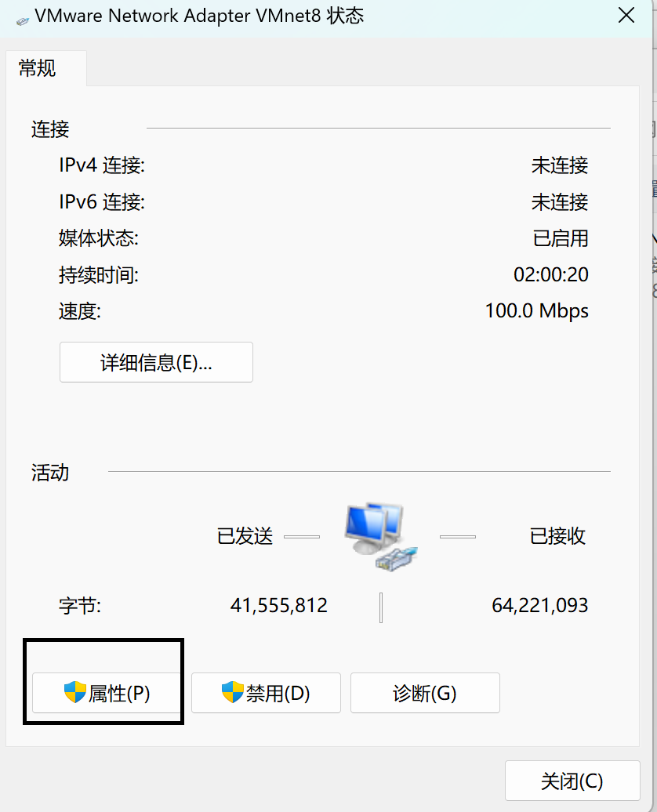Click the IPv4 连接 label
The height and width of the screenshot is (812, 657).
(x=102, y=165)
